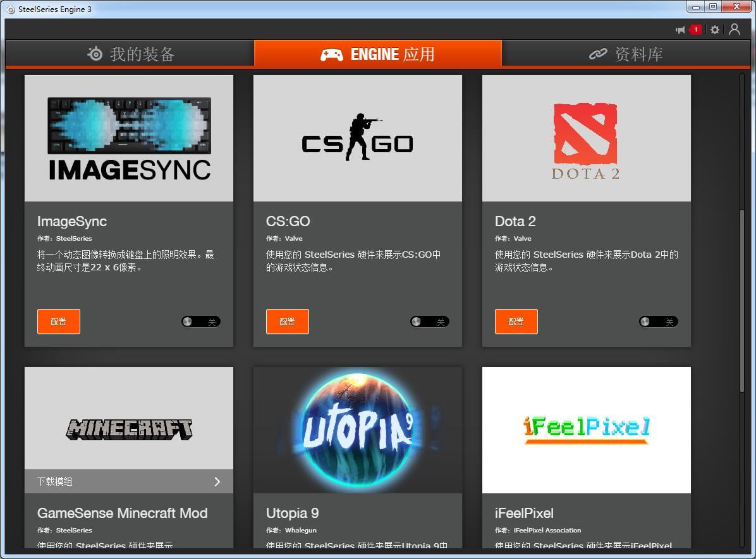Close the SteelSeries Engine 3 window

[736, 7]
